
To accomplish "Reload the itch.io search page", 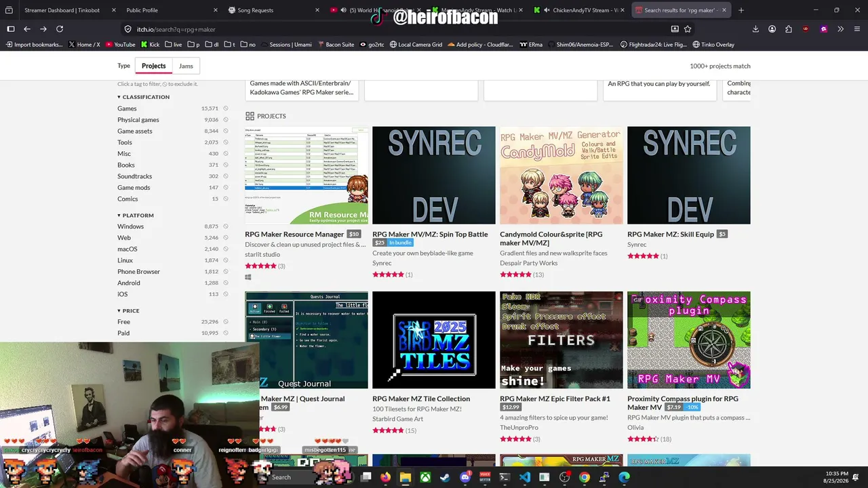I will pyautogui.click(x=60, y=29).
